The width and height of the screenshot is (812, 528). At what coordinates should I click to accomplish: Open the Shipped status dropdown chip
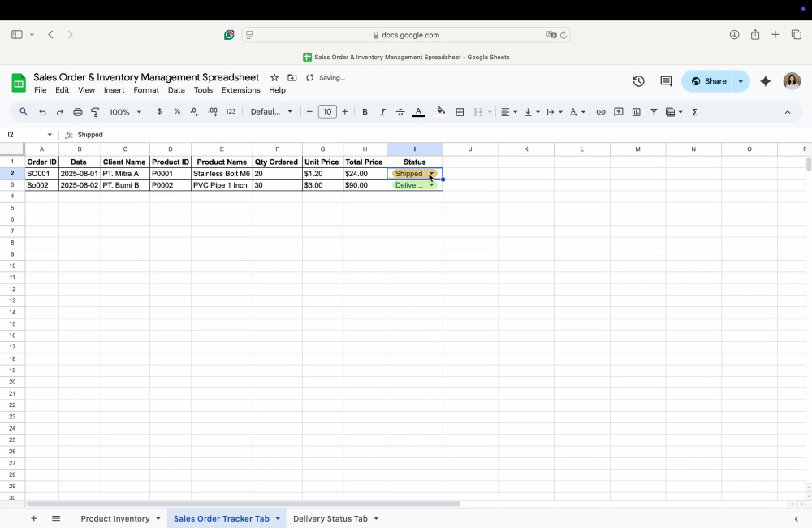coord(415,174)
